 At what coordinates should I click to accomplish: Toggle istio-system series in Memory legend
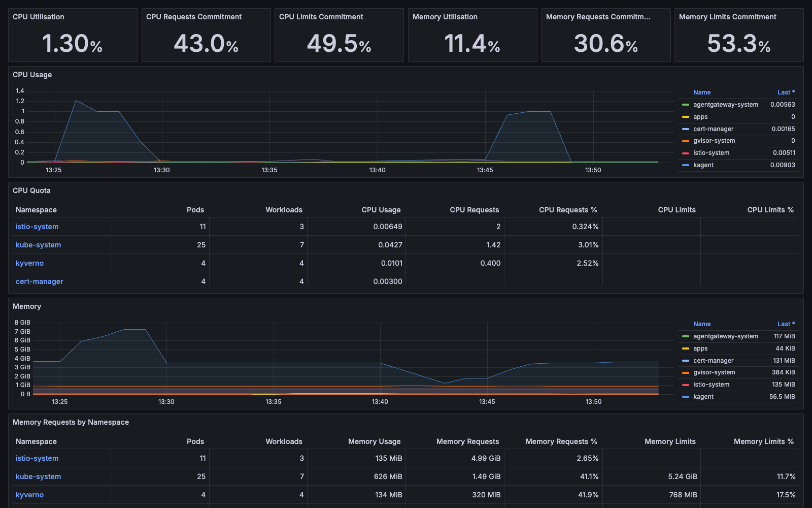click(x=712, y=385)
